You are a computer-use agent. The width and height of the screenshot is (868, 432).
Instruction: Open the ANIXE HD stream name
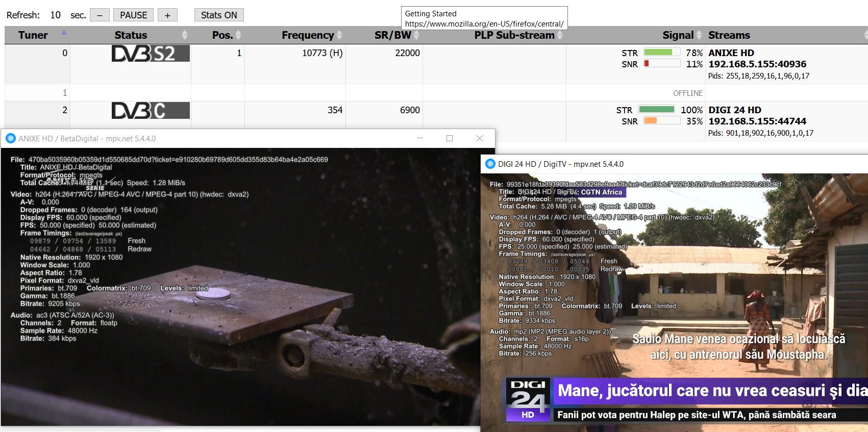click(x=731, y=53)
